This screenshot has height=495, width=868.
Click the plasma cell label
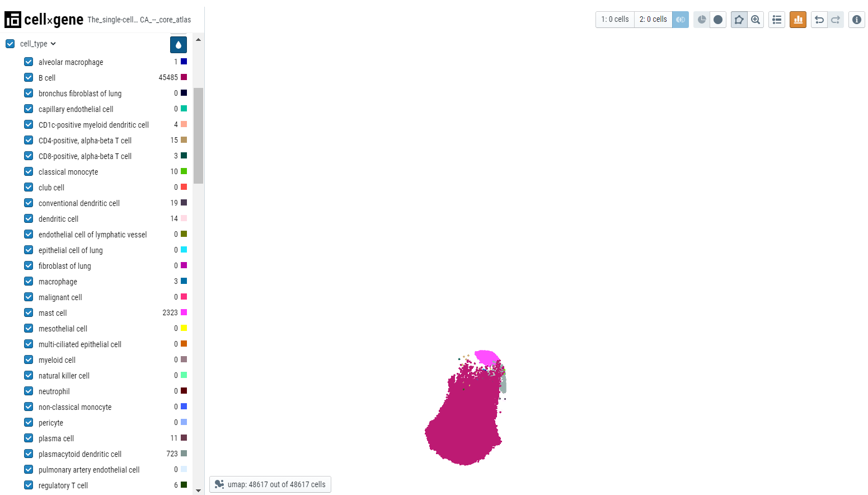56,438
